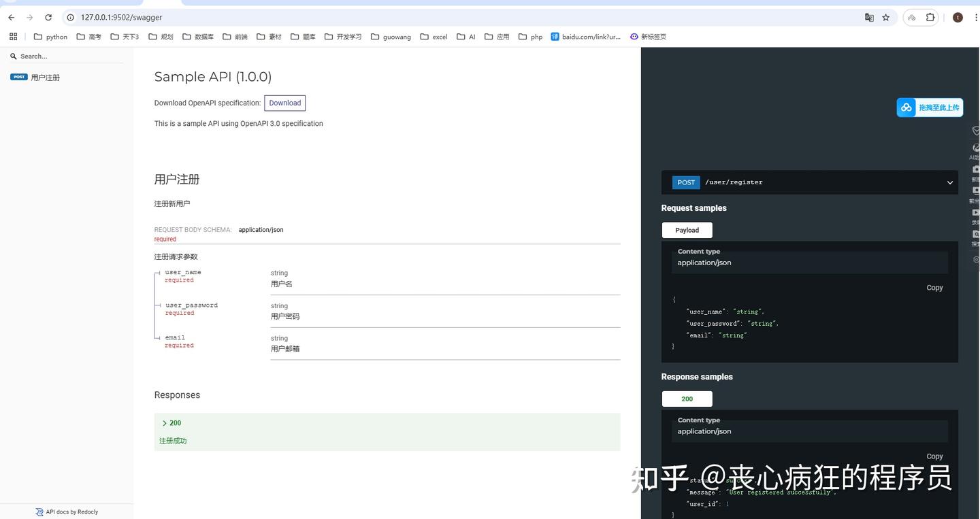Open the guowang bookmark folder

point(391,37)
